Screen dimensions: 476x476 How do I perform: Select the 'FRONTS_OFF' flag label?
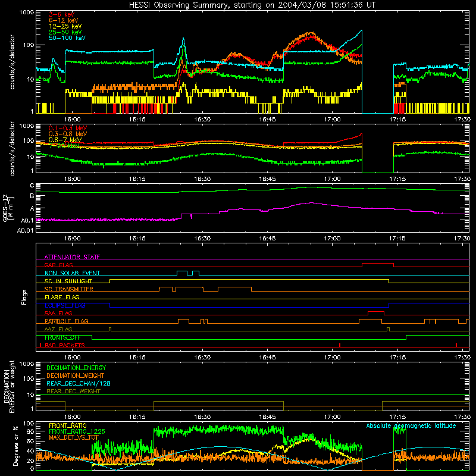point(62,337)
